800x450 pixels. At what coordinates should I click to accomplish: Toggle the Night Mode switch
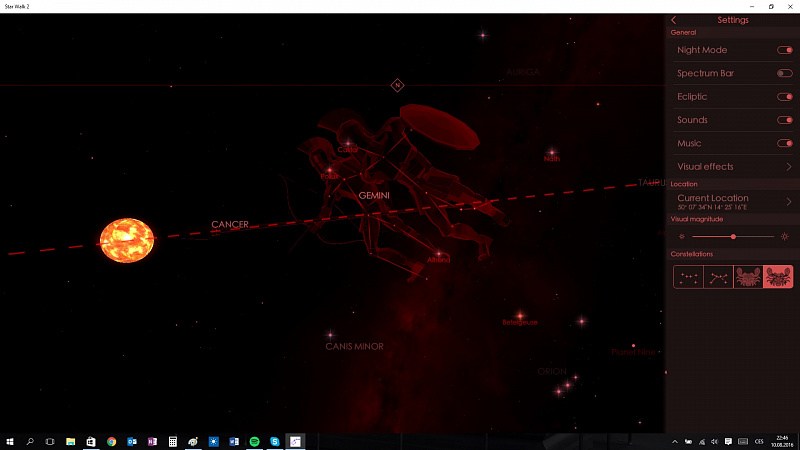coord(784,50)
